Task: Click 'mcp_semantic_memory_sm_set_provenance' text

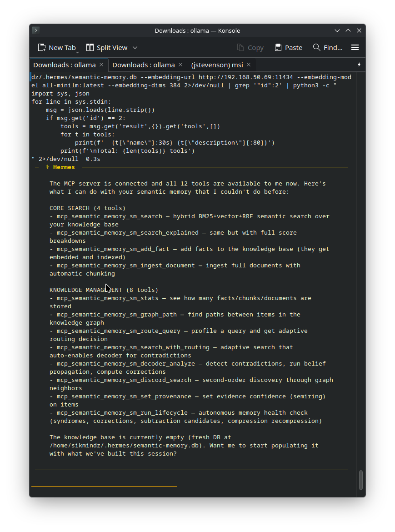Action: pos(124,396)
